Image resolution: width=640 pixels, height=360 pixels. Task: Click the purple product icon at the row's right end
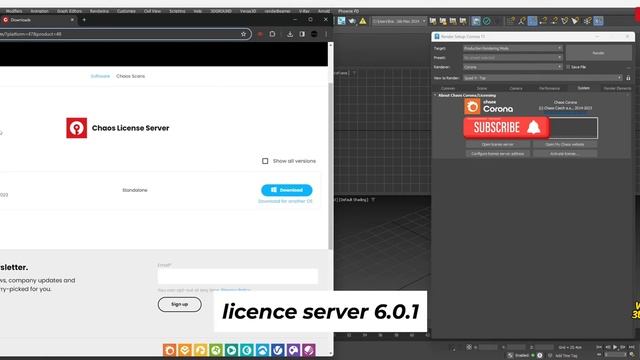[x=309, y=350]
